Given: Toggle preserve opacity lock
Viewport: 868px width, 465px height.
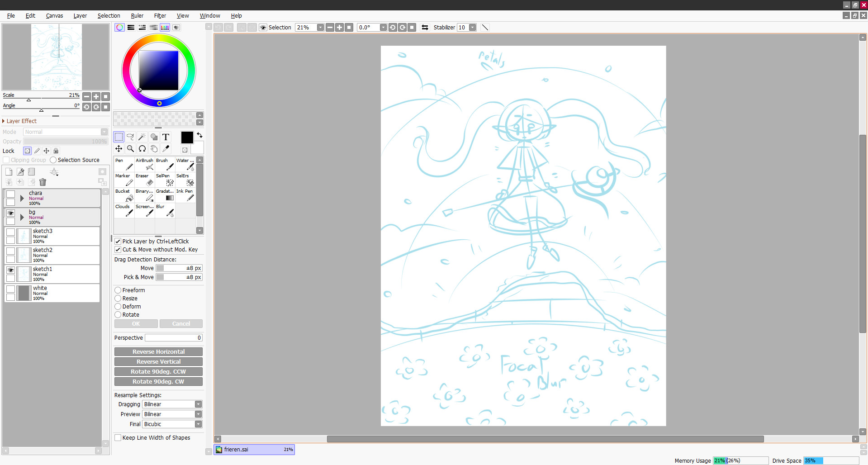Looking at the screenshot, I should click(x=28, y=151).
